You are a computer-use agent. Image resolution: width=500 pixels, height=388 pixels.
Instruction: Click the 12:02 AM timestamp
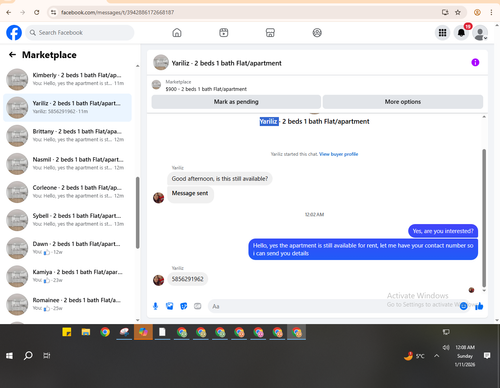pos(314,214)
